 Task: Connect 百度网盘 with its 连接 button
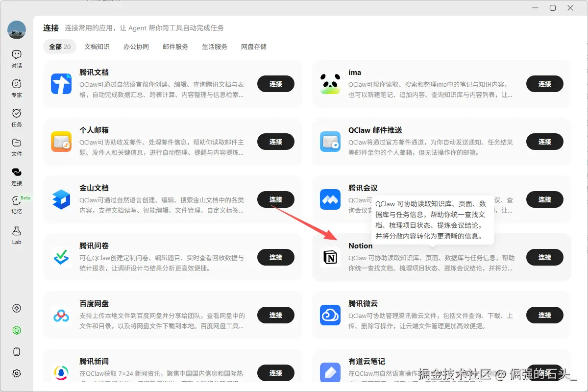point(276,315)
